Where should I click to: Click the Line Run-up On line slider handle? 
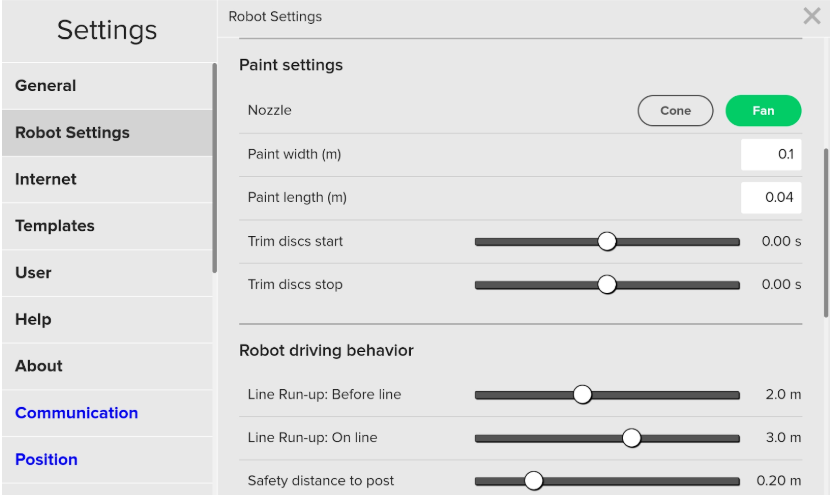(631, 438)
